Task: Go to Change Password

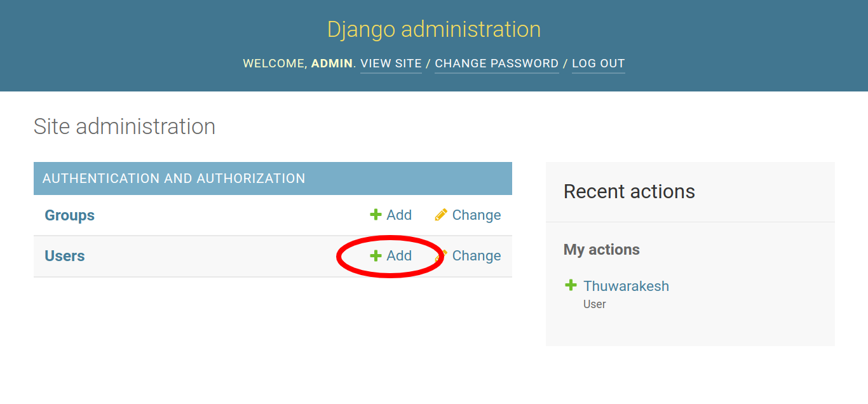Action: [496, 64]
